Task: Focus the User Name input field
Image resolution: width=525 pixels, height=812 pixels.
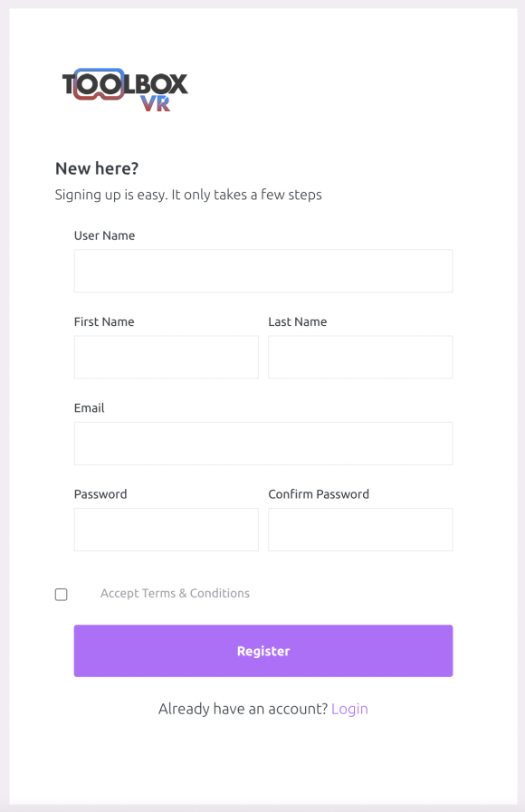Action: [263, 271]
